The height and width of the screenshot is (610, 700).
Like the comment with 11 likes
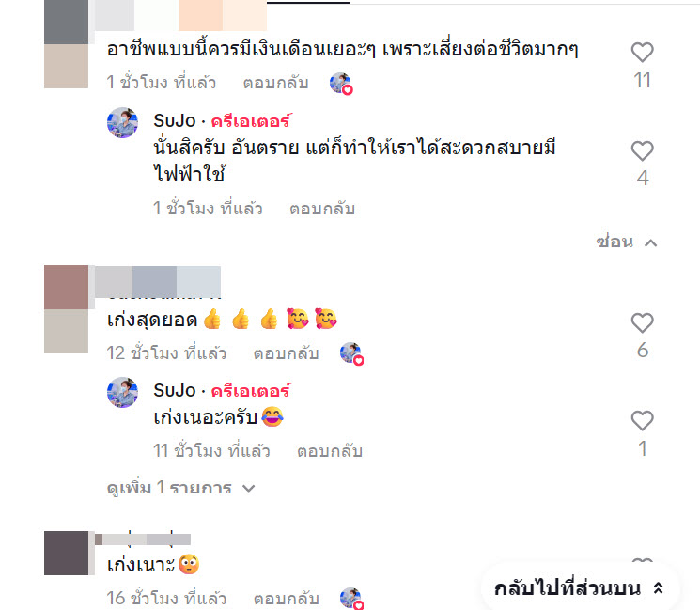(x=642, y=53)
